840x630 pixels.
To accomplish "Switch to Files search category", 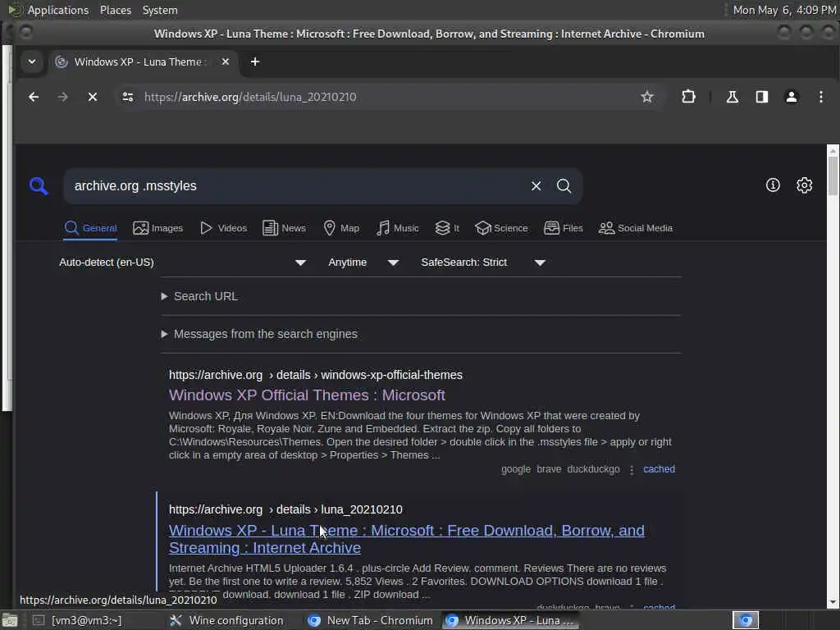I will tap(564, 228).
